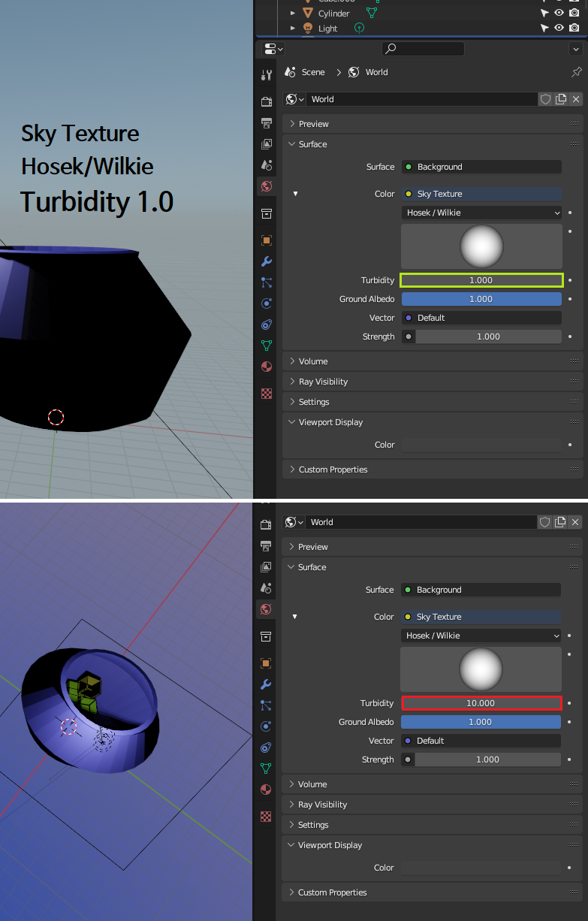Expand the Preview panel in the upper editor
588x921 pixels.
pos(433,124)
